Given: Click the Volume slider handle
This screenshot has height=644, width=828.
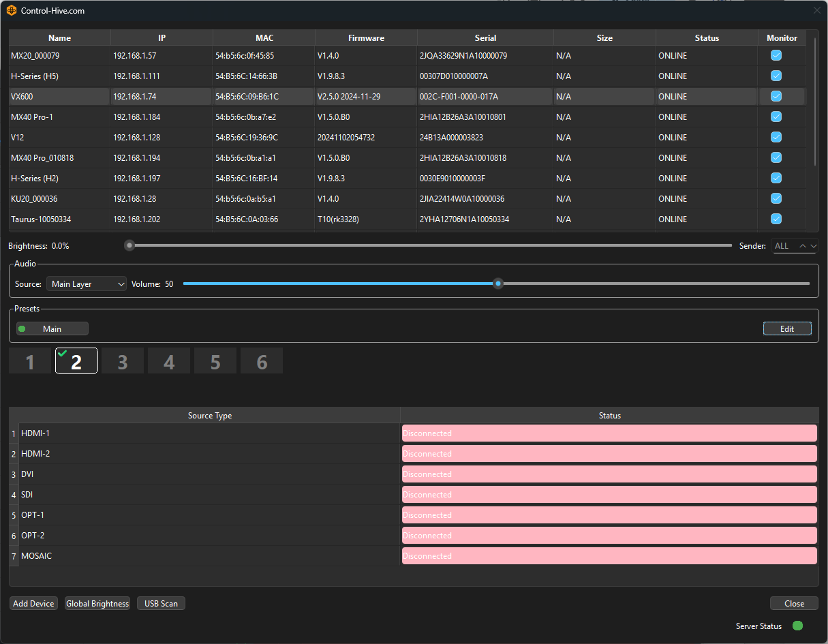Looking at the screenshot, I should [x=498, y=283].
